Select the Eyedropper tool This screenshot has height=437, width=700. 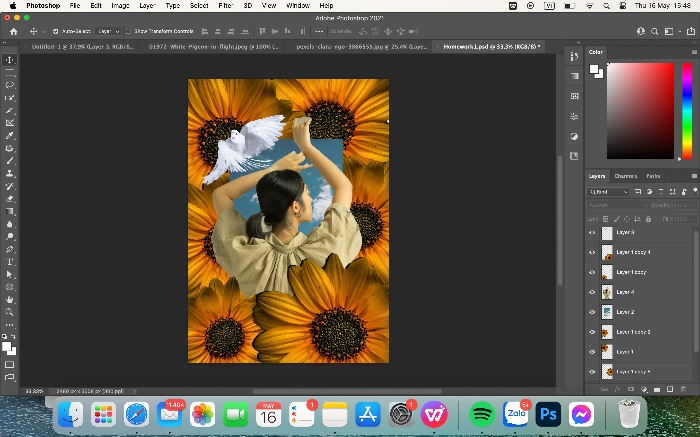(x=9, y=136)
